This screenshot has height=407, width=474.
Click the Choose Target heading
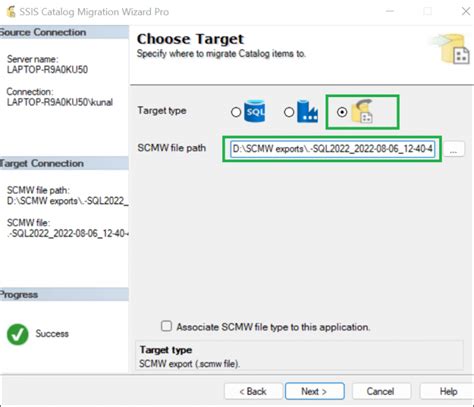[190, 39]
